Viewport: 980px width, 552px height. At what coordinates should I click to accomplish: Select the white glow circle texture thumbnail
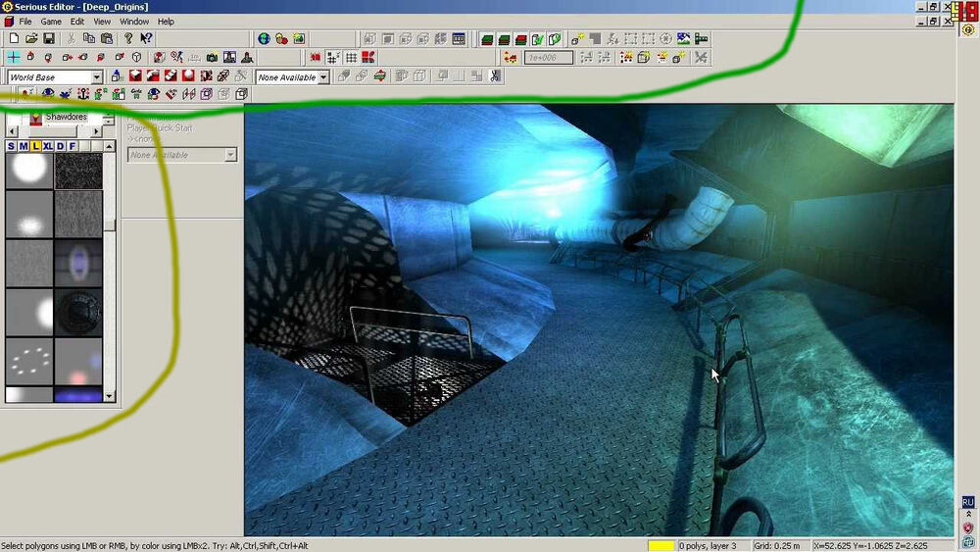pos(29,171)
